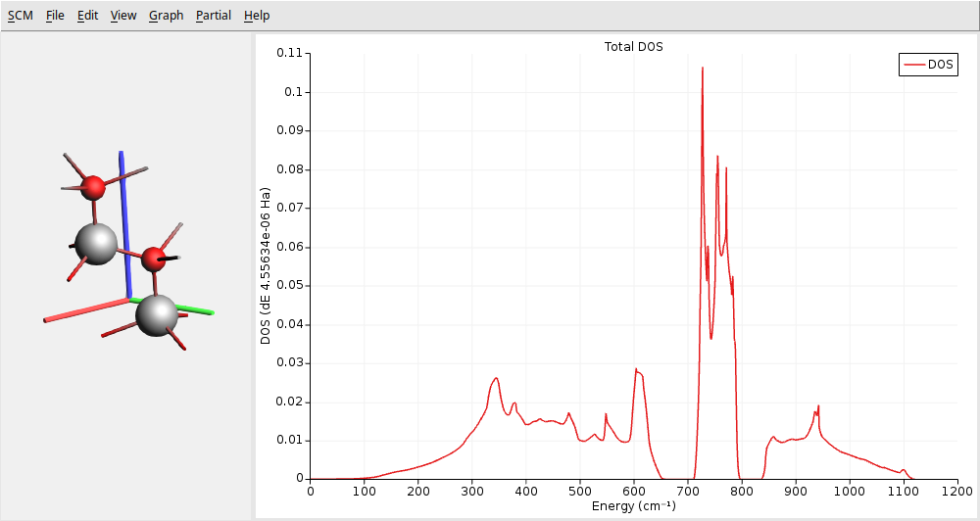
Task: Select the upper red atom in molecule view
Action: pos(93,186)
